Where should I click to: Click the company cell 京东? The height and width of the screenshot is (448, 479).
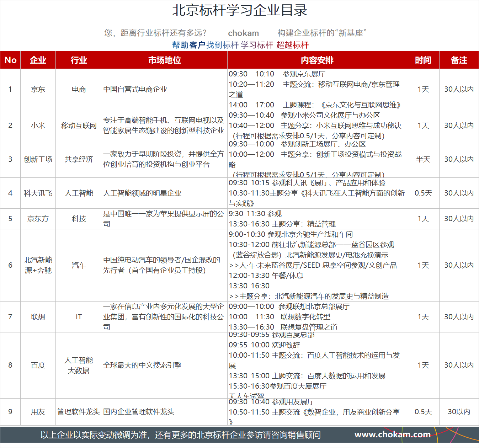click(x=38, y=89)
